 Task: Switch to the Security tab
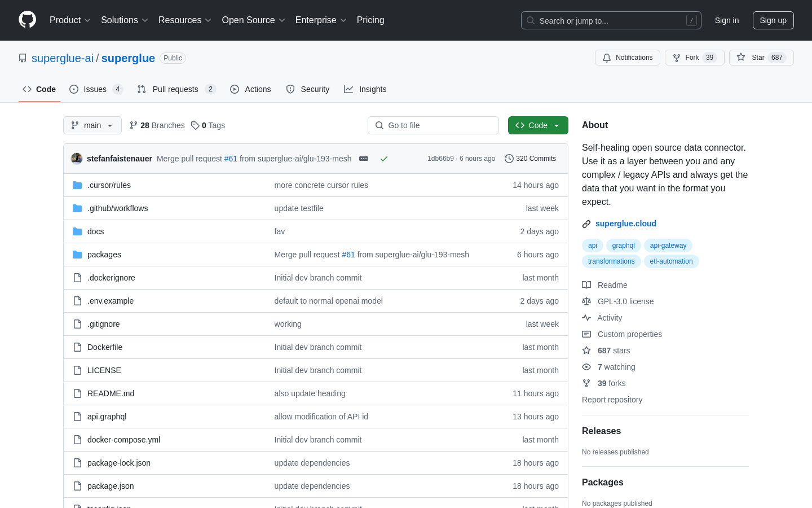click(x=308, y=89)
